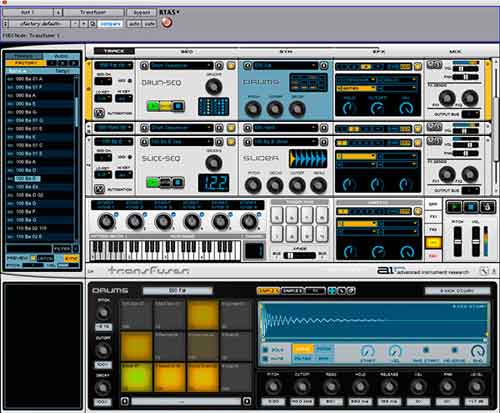Open the factory default preset dropdown

click(41, 24)
